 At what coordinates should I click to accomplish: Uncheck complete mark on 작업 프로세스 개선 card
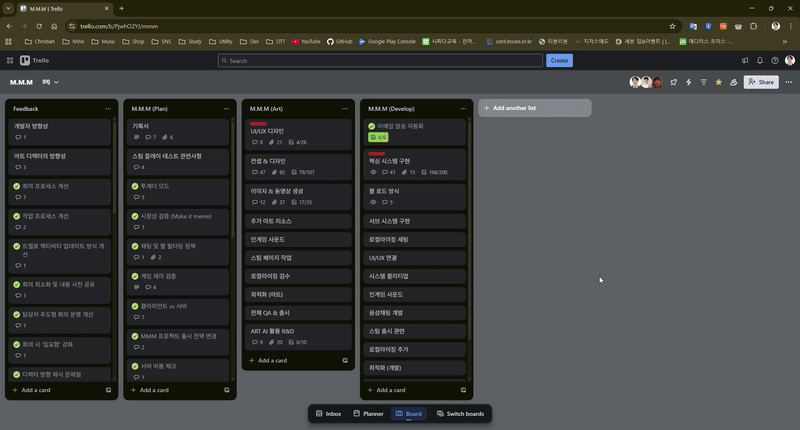point(17,216)
